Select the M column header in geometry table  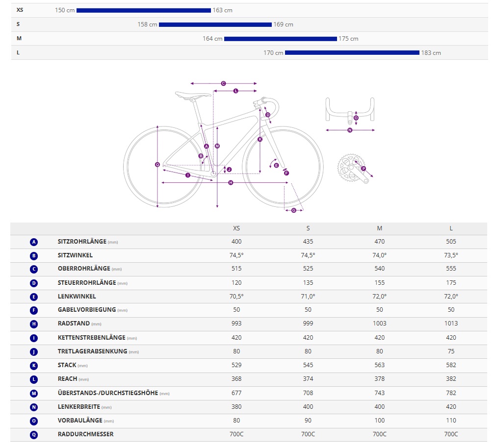[380, 228]
